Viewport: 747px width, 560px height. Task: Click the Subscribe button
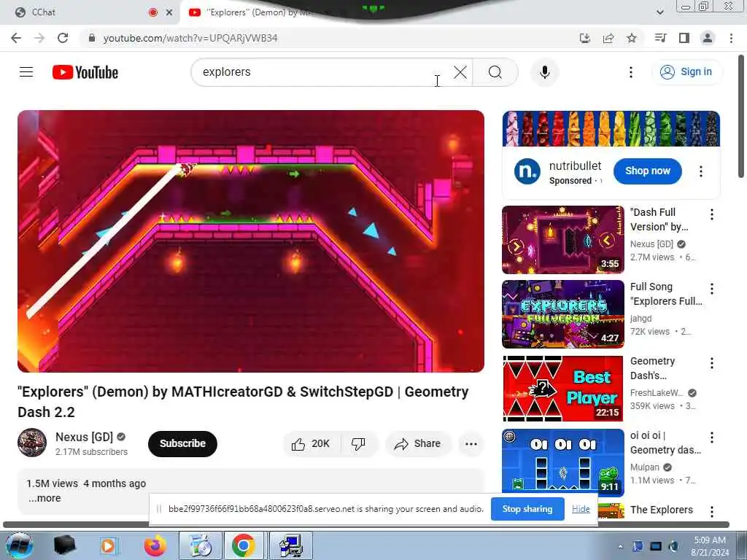pyautogui.click(x=182, y=444)
